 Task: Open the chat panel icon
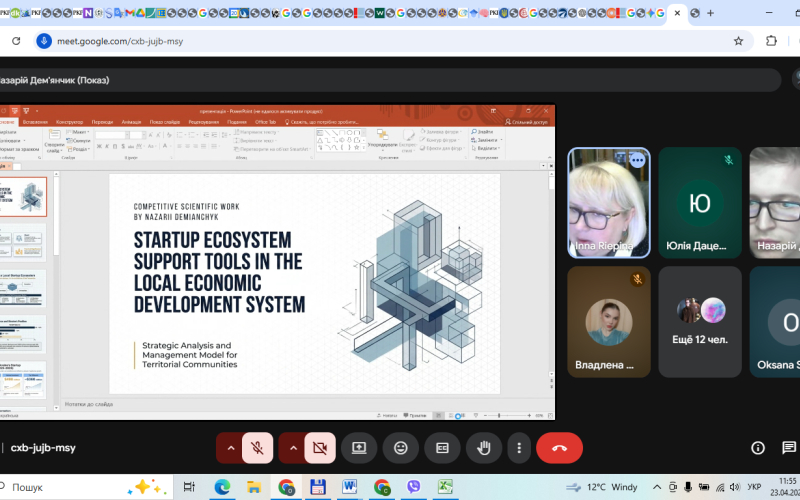[x=790, y=448]
